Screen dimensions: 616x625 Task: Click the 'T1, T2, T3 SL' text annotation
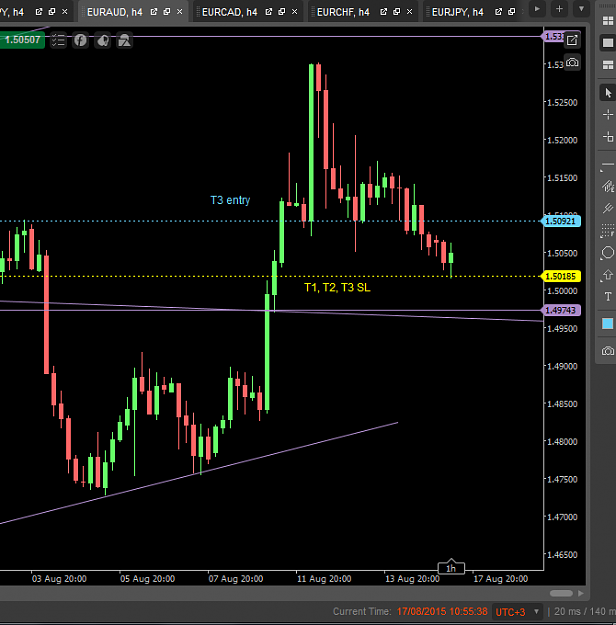click(337, 287)
